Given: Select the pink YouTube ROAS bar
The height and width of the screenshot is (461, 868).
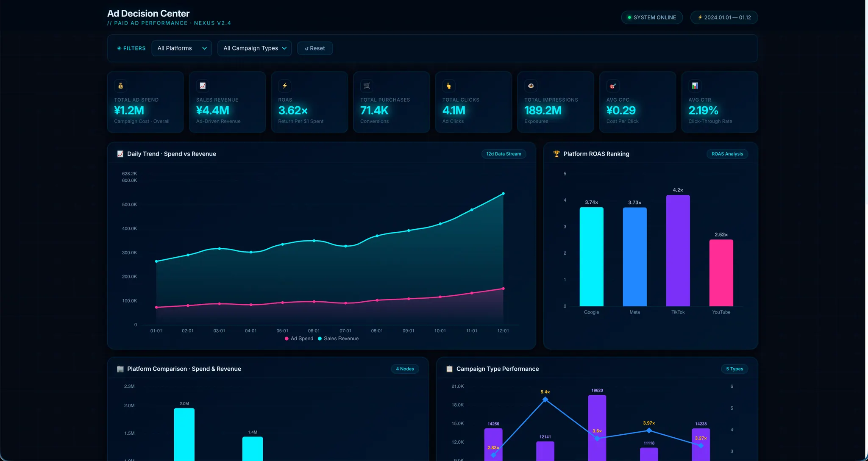Looking at the screenshot, I should [x=721, y=273].
